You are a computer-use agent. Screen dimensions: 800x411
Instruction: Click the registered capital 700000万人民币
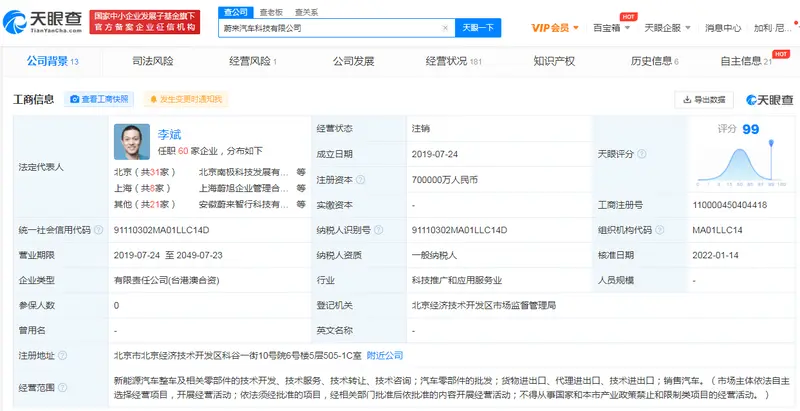tap(444, 179)
